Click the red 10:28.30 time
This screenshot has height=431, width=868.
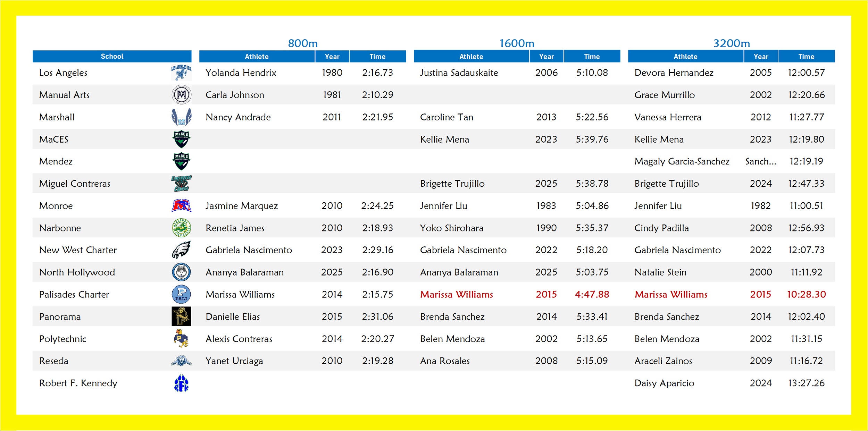(x=806, y=294)
